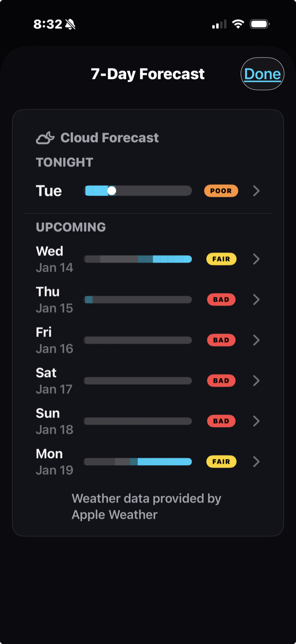The height and width of the screenshot is (644, 296).
Task: Click the white handle on Tuesday's cloud bar
Action: click(112, 190)
